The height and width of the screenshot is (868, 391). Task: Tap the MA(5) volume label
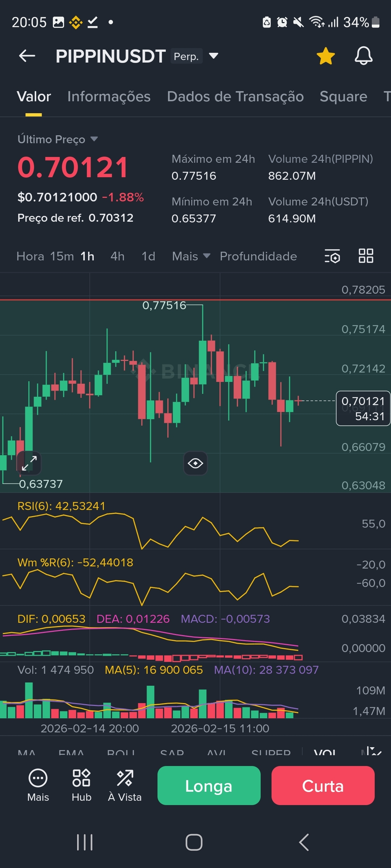click(x=154, y=670)
